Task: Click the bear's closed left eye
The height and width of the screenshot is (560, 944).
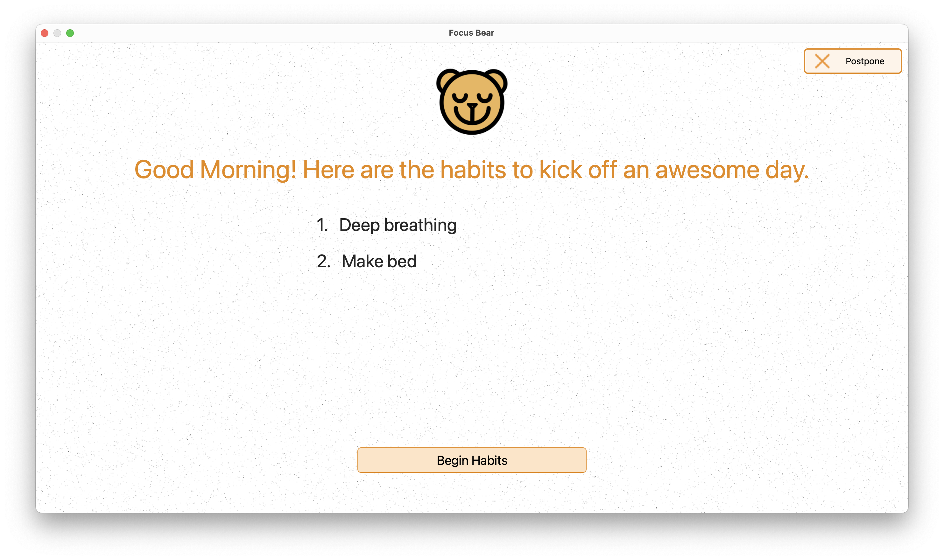Action: (460, 98)
